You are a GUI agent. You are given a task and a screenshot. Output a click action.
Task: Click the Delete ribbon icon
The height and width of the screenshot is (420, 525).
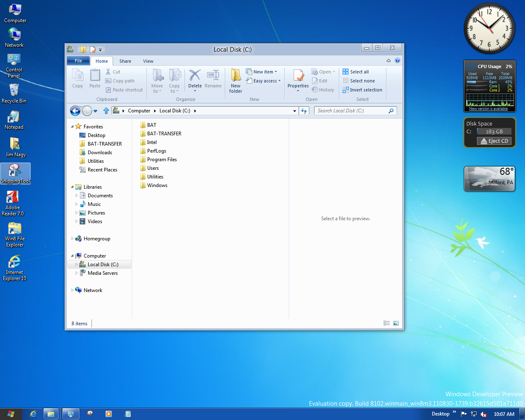click(195, 79)
